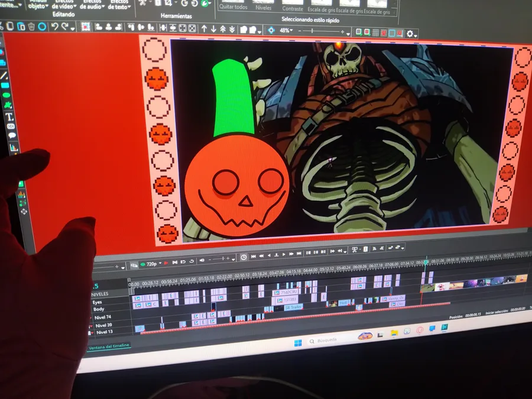Select the Line drawing tool

(x=4, y=75)
